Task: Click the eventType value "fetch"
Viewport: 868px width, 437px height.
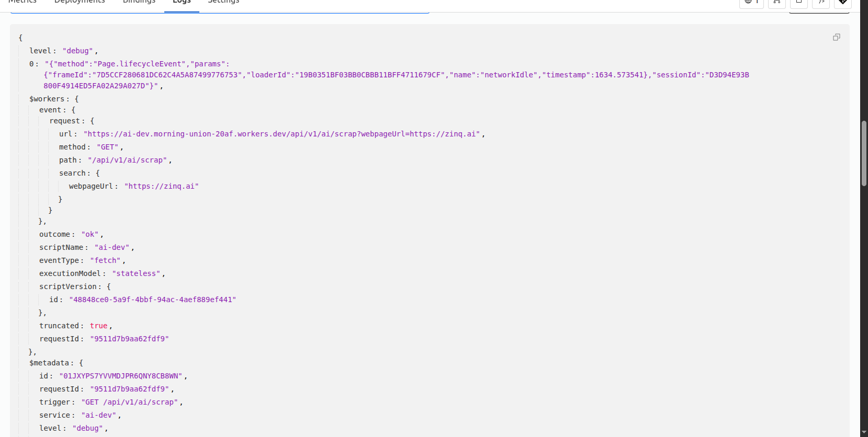Action: point(106,260)
